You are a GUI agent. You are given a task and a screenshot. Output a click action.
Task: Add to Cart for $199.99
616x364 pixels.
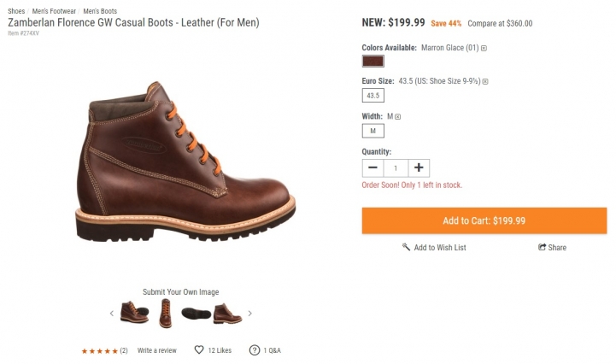(484, 220)
